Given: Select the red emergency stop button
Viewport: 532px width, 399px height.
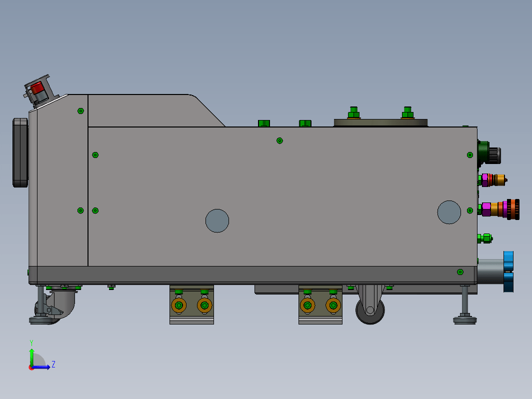Looking at the screenshot, I should pos(37,88).
